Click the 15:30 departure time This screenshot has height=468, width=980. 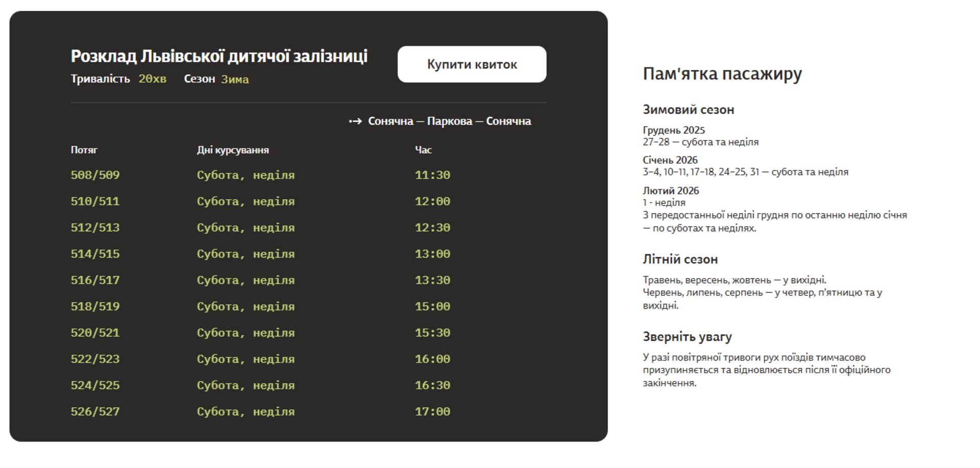pyautogui.click(x=432, y=333)
